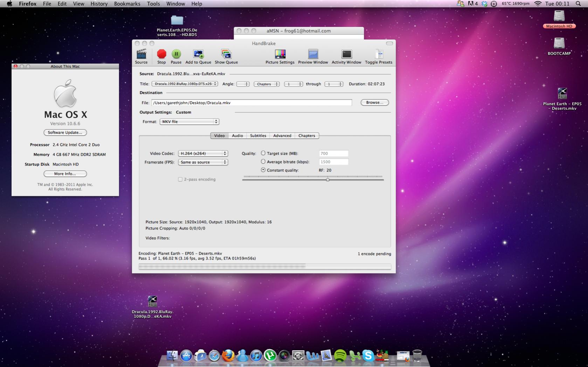The image size is (588, 367).
Task: Select Average bitrate (kbps) option
Action: point(263,161)
